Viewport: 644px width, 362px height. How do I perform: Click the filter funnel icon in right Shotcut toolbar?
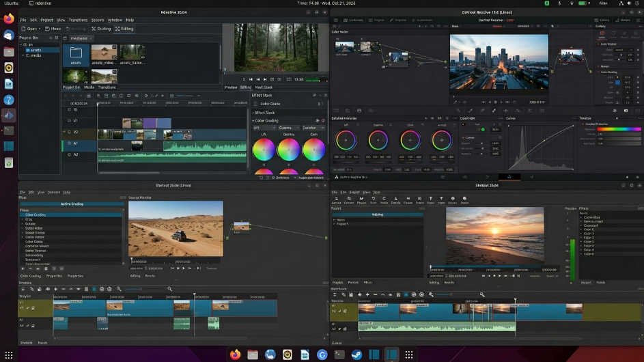click(441, 199)
